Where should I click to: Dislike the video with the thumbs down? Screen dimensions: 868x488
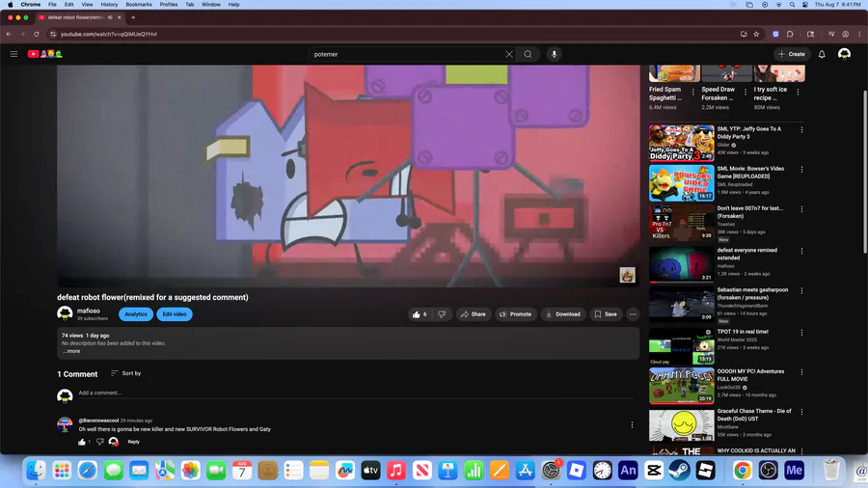[x=442, y=314]
